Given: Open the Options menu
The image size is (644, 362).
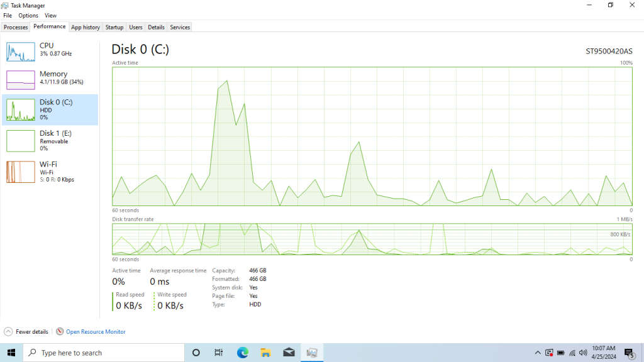Looking at the screenshot, I should pos(28,15).
